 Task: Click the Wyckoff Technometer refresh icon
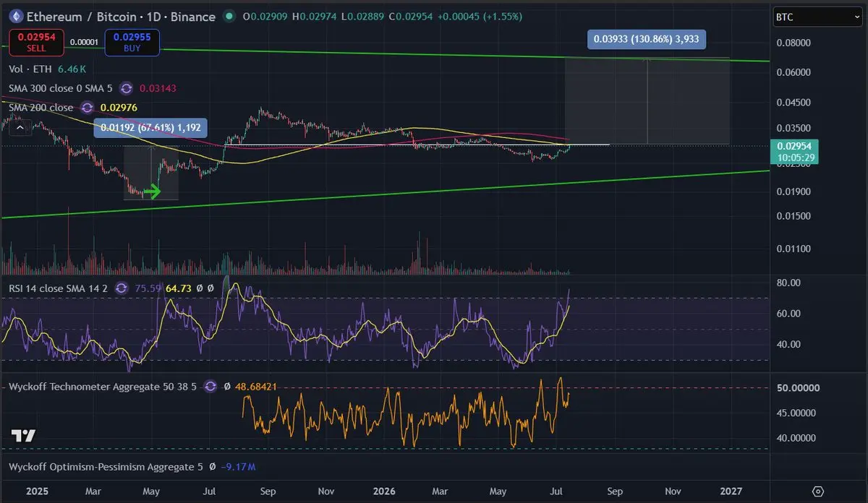tap(210, 387)
